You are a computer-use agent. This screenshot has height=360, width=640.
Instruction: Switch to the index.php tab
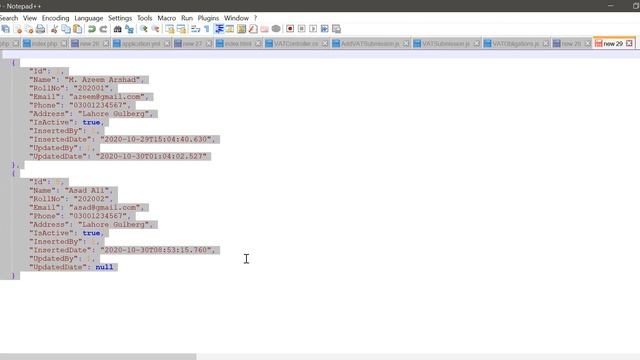(44, 44)
